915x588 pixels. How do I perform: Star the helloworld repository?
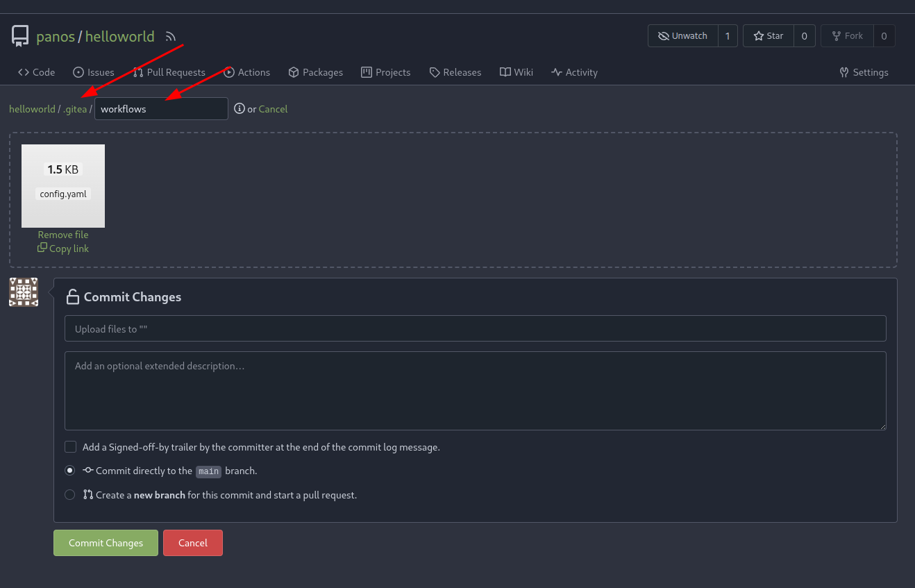click(x=768, y=35)
